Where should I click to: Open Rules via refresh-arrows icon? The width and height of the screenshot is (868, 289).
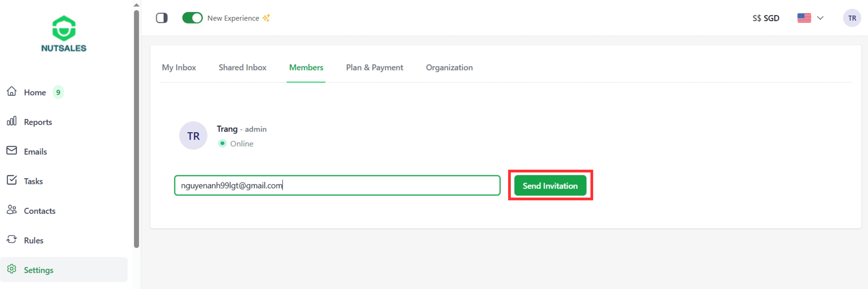coord(12,239)
